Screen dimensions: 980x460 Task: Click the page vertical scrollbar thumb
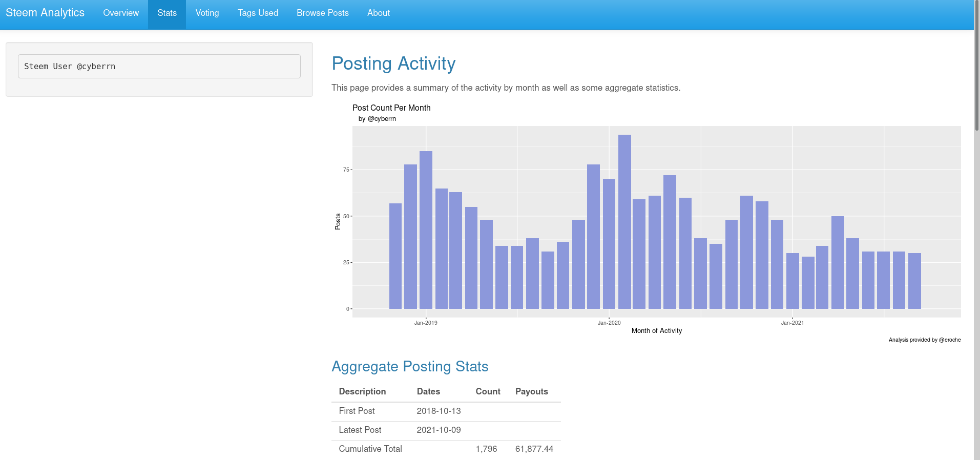(977, 65)
